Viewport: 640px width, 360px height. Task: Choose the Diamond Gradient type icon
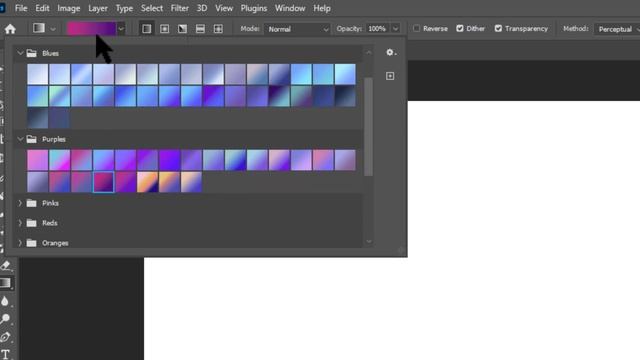tap(218, 29)
